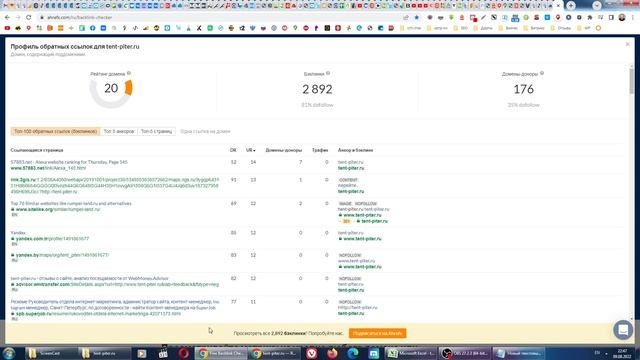
Task: Click the domain rating donut chart
Action: tap(111, 88)
